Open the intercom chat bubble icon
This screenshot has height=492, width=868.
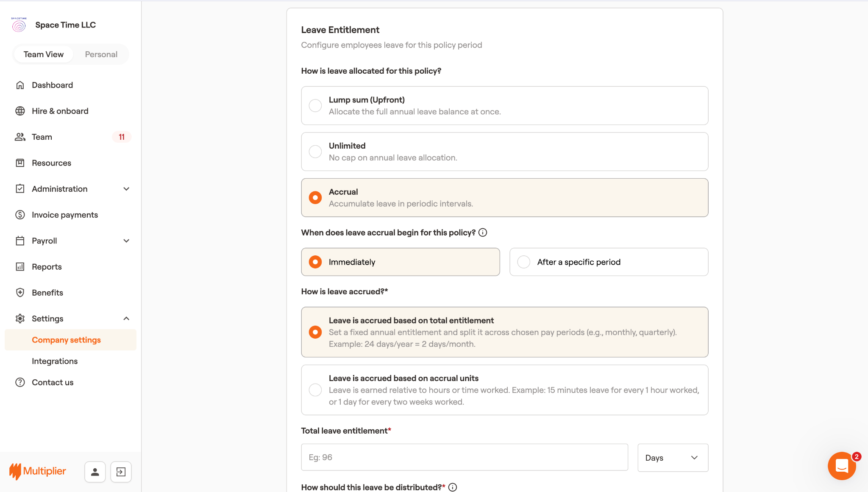tap(841, 466)
